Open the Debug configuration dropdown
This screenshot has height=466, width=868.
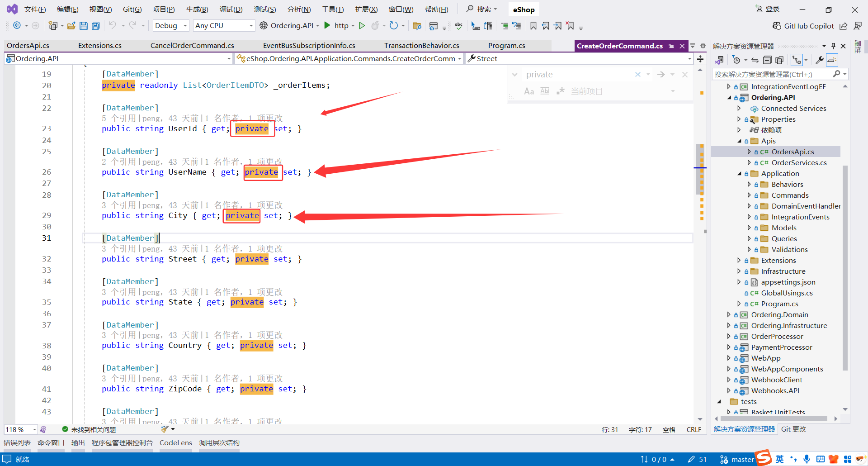[170, 26]
